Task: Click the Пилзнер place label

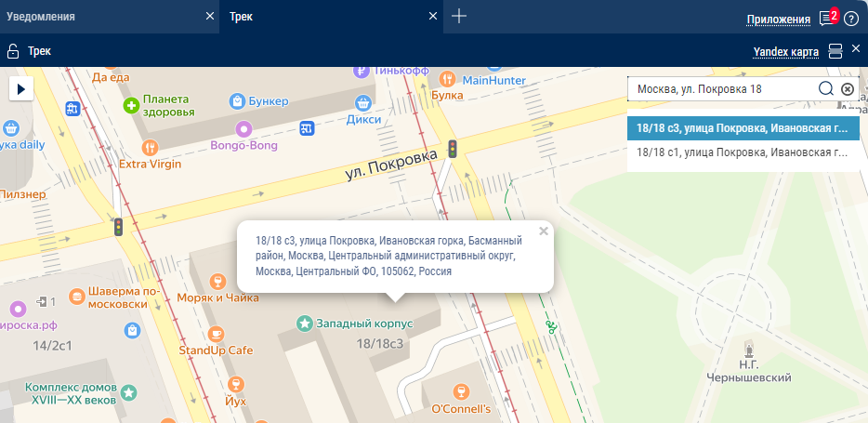Action: coord(23,194)
